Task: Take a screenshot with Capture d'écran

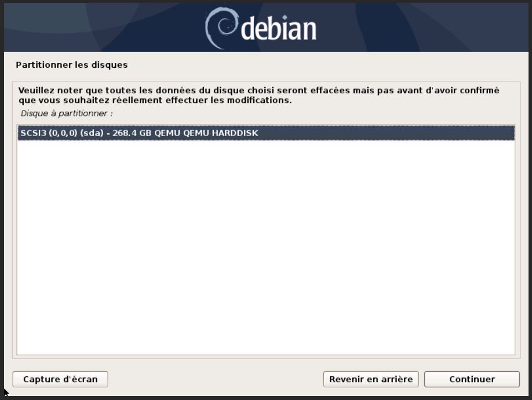Action: (x=60, y=379)
